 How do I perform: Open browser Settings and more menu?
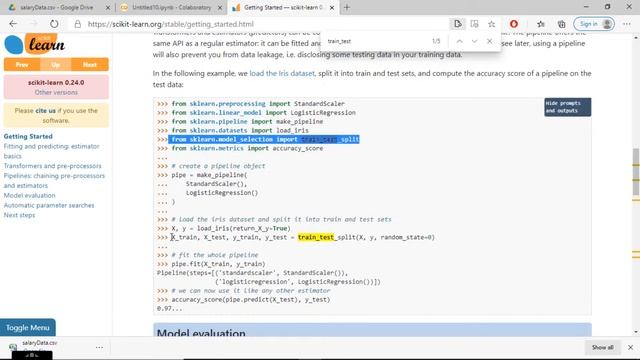point(627,24)
